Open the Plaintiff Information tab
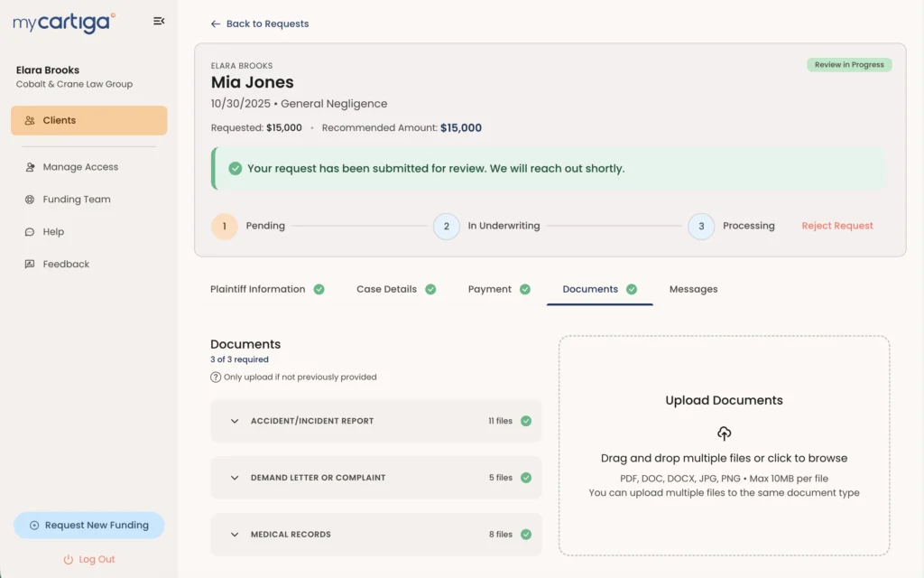 point(267,289)
